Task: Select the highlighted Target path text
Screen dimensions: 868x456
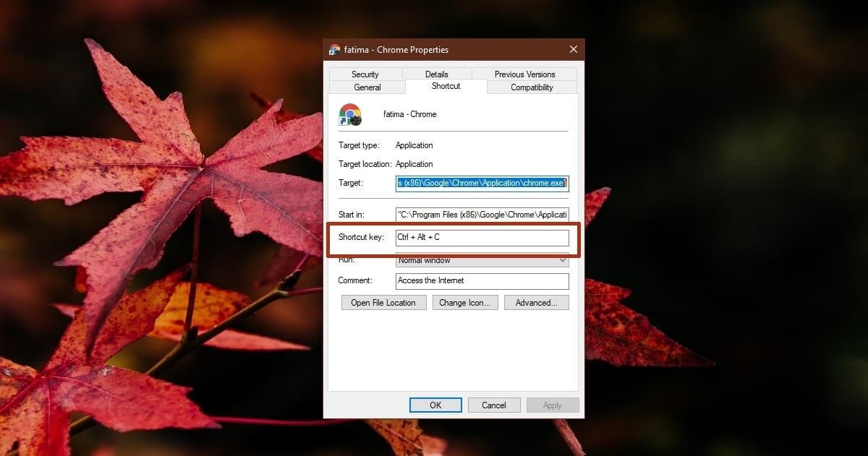Action: coord(482,183)
